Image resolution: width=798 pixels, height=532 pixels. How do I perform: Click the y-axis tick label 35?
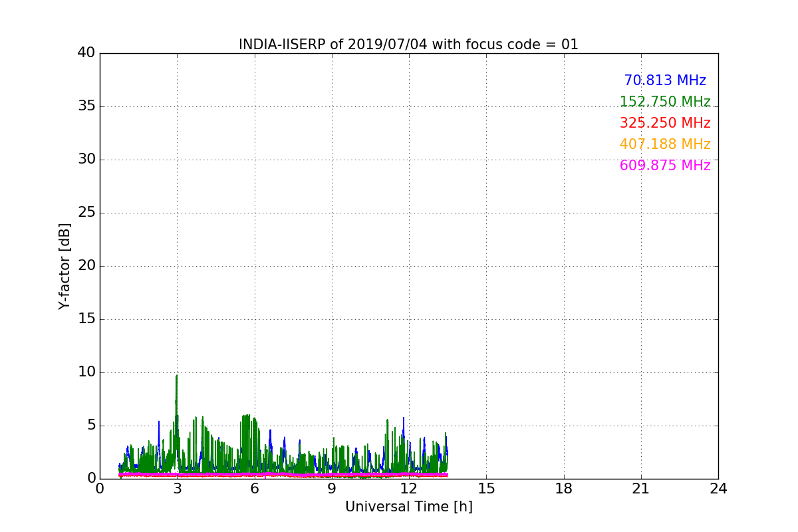pyautogui.click(x=86, y=106)
